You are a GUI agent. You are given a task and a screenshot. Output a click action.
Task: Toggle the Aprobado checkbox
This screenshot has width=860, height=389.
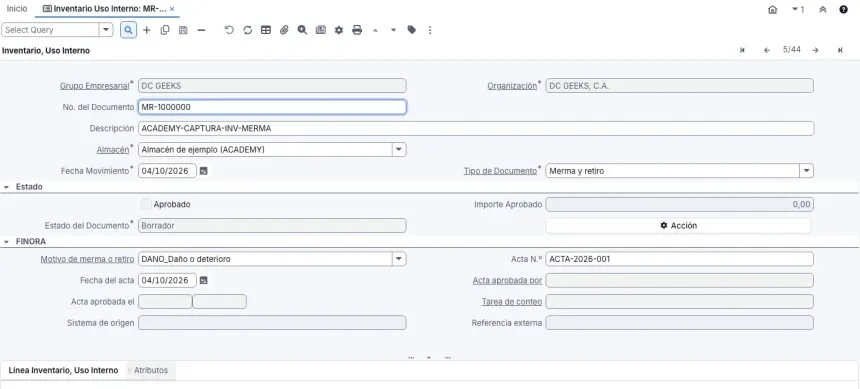tap(145, 204)
